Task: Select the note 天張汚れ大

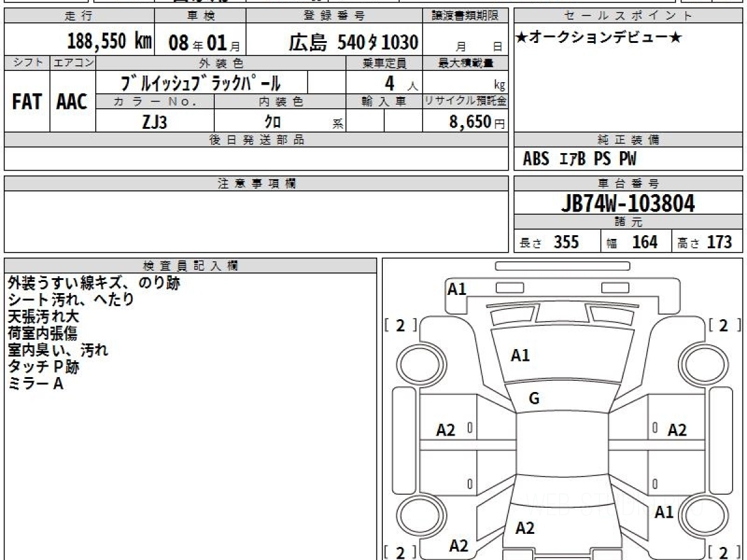Action: point(44,317)
